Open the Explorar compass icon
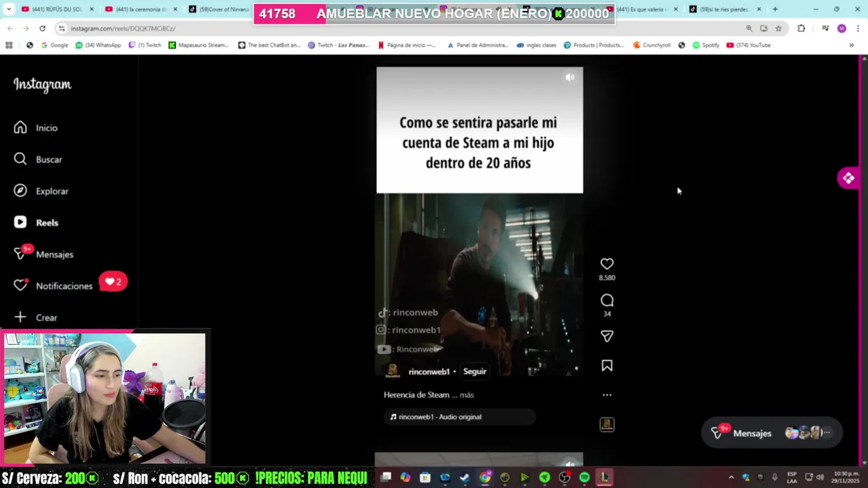Screen dimensions: 868x488 (x=20, y=191)
